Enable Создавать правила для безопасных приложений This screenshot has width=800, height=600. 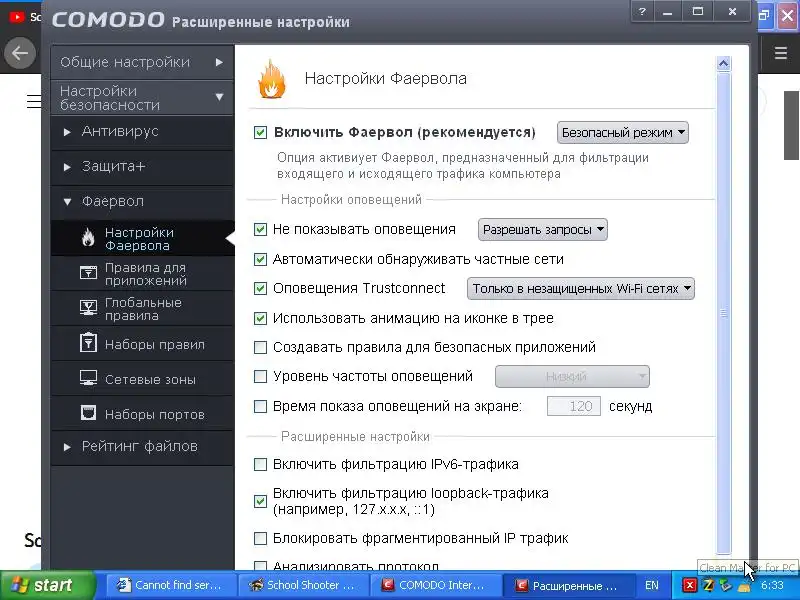coord(260,347)
